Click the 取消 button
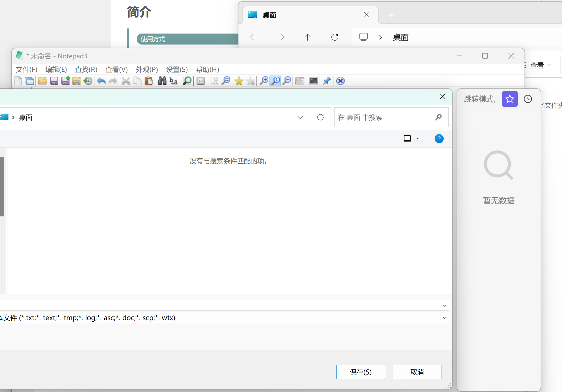The width and height of the screenshot is (562, 392). pyautogui.click(x=417, y=372)
